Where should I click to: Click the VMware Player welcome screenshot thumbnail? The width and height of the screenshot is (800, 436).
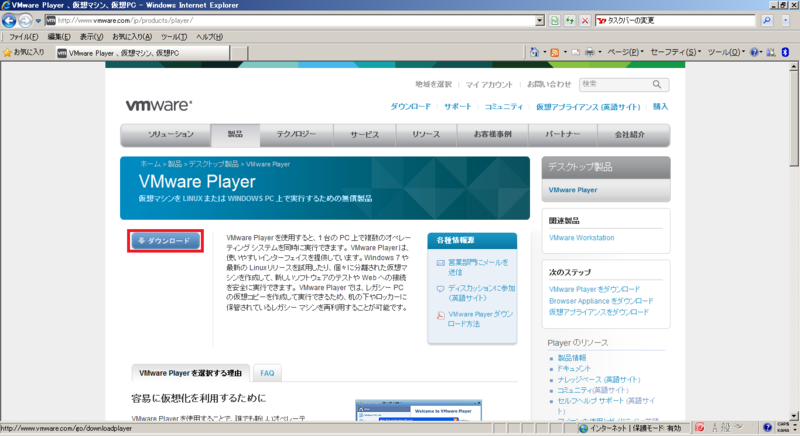pyautogui.click(x=418, y=411)
